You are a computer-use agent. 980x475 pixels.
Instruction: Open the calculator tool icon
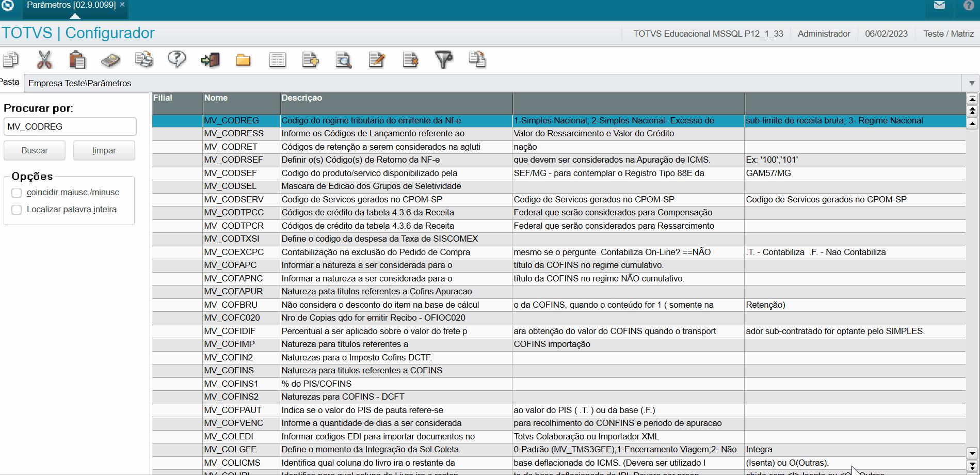(x=110, y=60)
